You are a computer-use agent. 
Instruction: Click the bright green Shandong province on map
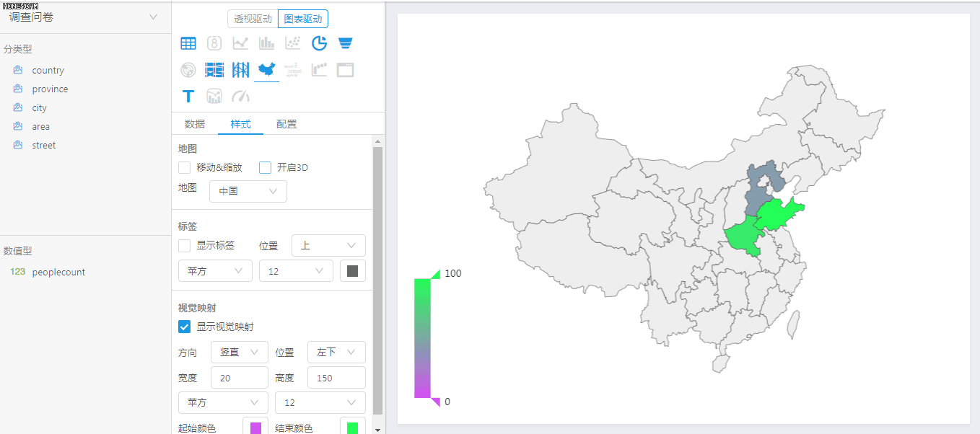776,214
